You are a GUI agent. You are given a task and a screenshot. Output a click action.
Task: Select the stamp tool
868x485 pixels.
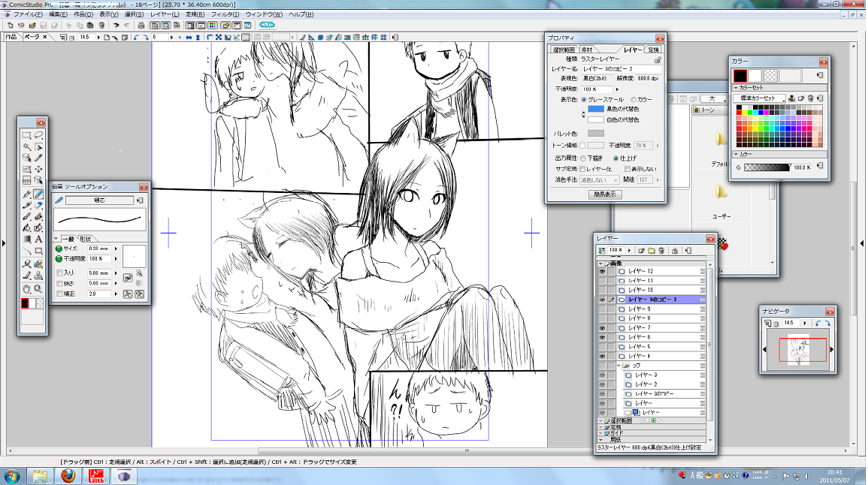(38, 275)
